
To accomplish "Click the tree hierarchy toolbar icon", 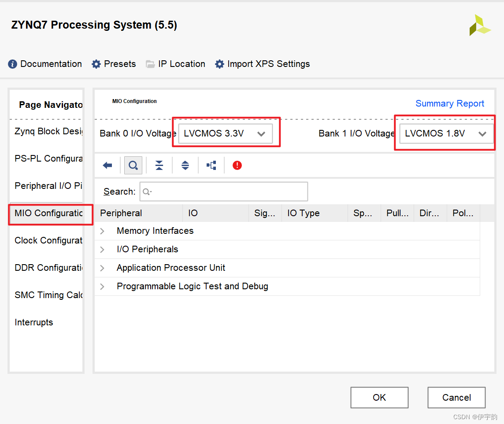I will [211, 166].
